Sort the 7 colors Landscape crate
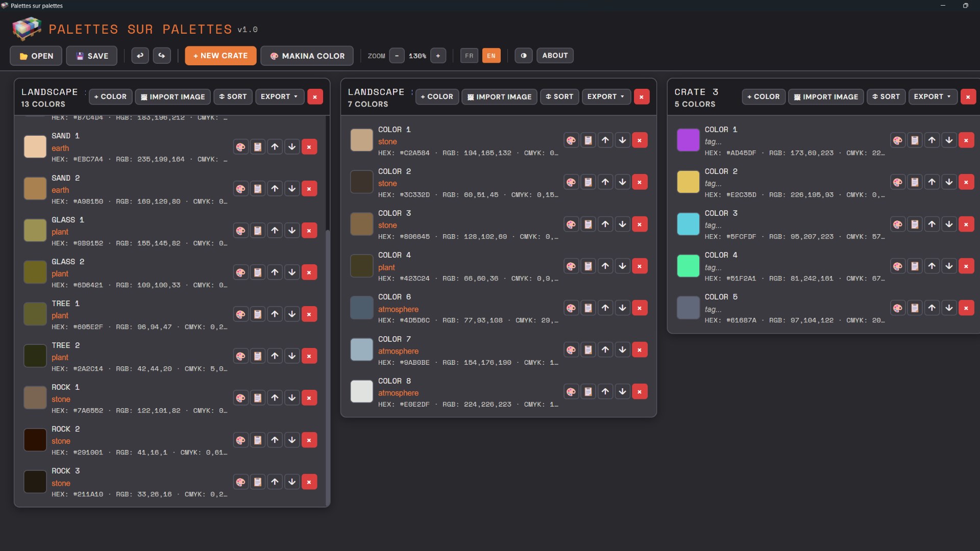Image resolution: width=980 pixels, height=551 pixels. coord(559,96)
